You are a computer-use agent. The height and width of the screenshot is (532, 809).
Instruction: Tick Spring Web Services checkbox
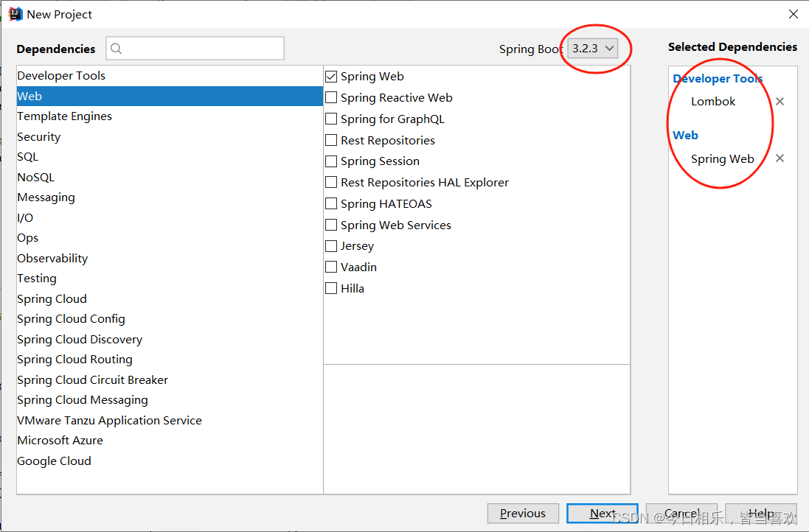pos(331,225)
